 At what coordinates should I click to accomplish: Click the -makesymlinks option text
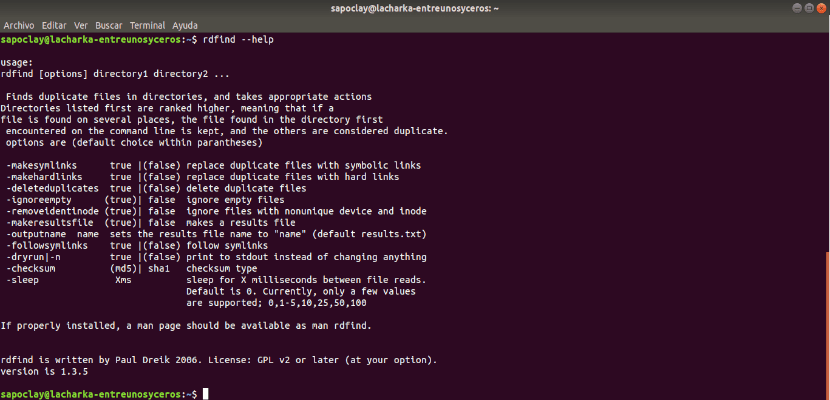pyautogui.click(x=42, y=166)
